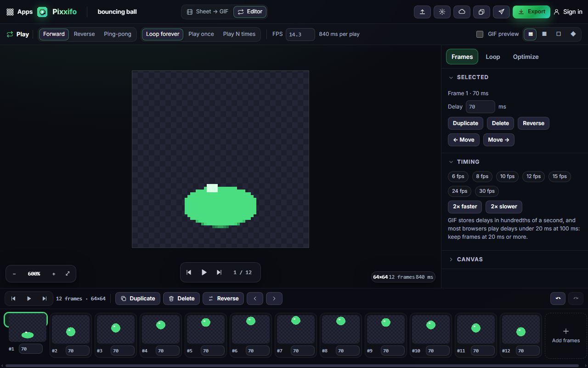Viewport: 588px width, 368px height.
Task: Click the paper plane share icon
Action: click(501, 12)
